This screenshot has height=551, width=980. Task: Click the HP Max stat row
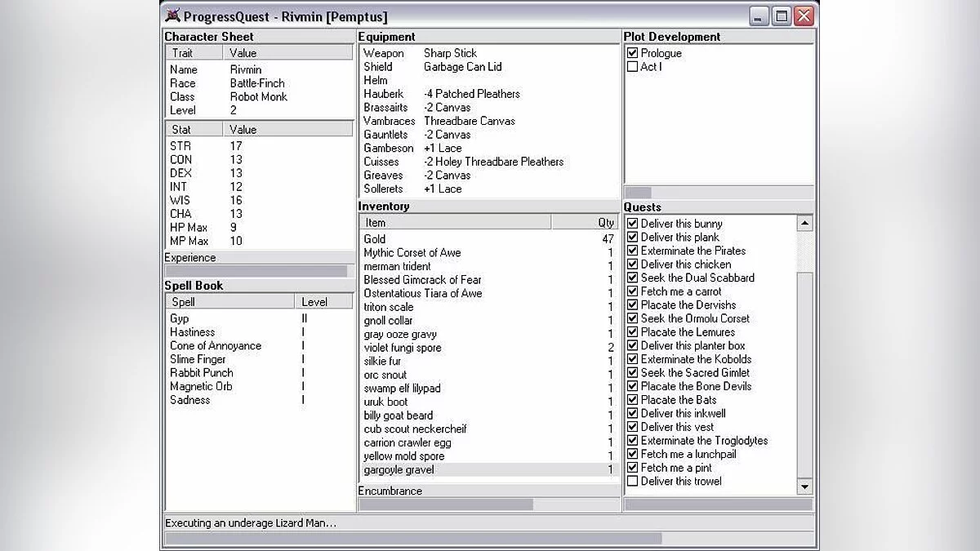pyautogui.click(x=260, y=227)
